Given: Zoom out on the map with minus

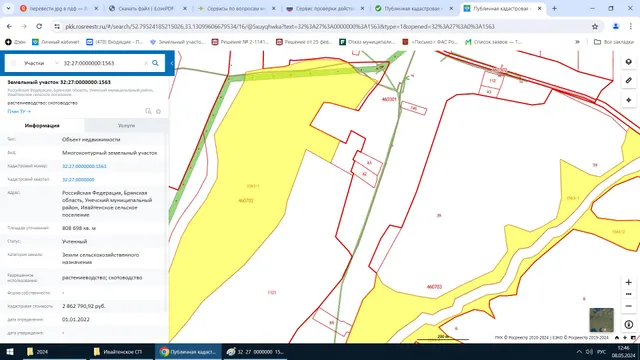Looking at the screenshot, I should [629, 306].
